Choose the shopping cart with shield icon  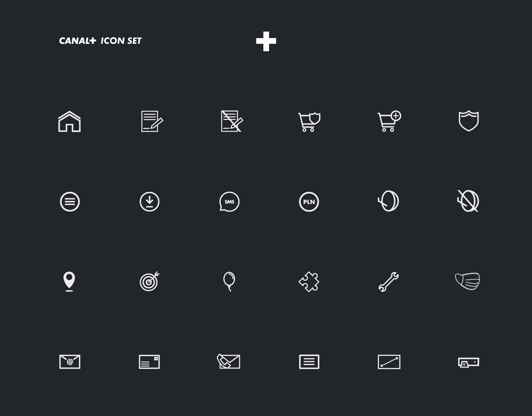(309, 122)
